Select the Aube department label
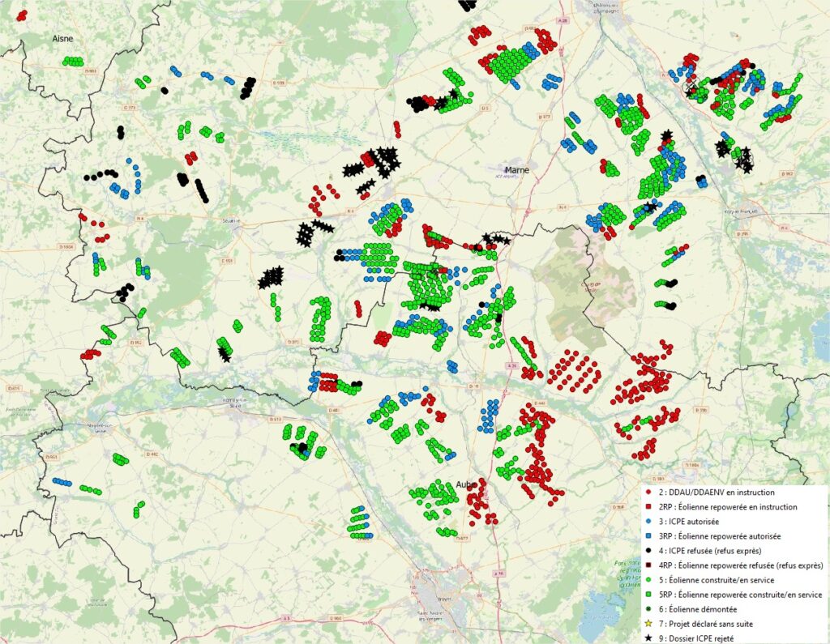 coord(466,483)
